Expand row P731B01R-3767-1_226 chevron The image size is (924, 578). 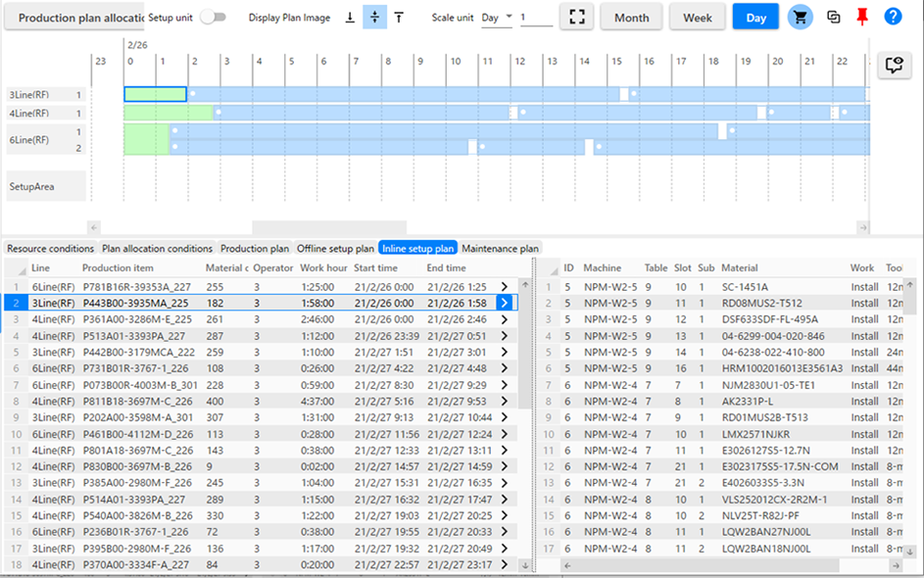505,368
